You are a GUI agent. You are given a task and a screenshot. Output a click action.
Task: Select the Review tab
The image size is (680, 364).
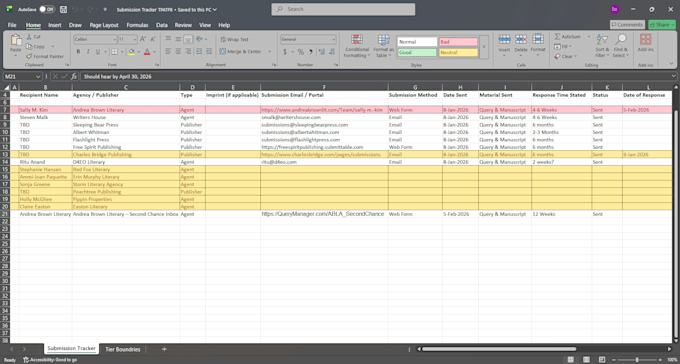click(x=183, y=25)
